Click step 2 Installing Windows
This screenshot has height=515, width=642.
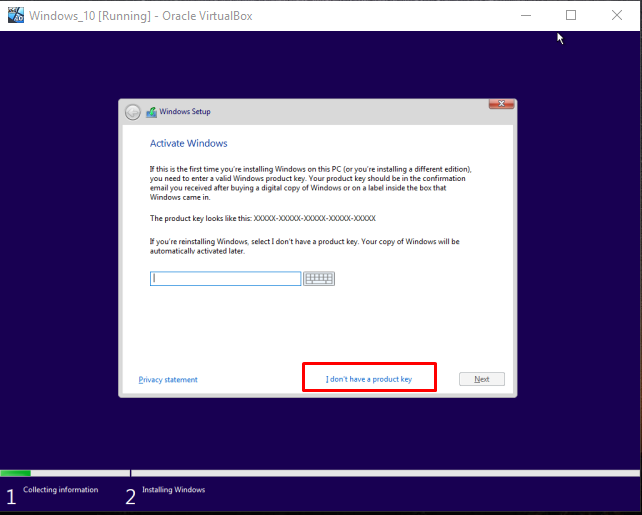(x=173, y=490)
